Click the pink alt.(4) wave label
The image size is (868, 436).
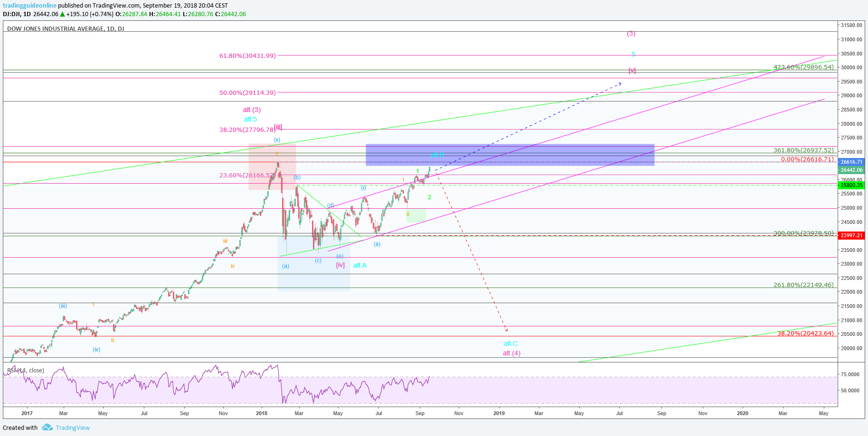point(511,353)
